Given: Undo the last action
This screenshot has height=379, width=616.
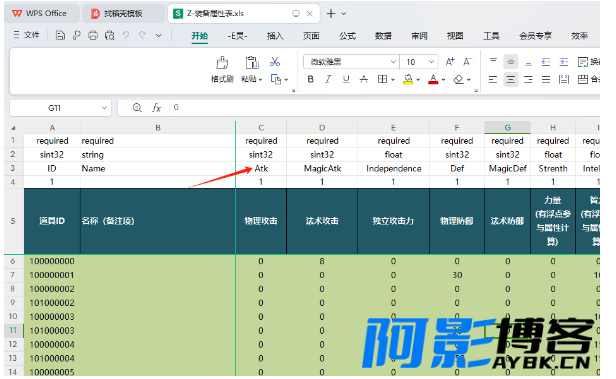Looking at the screenshot, I should click(x=126, y=35).
